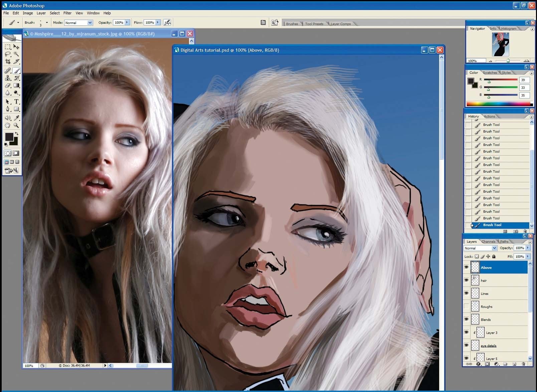Open the Filter menu
This screenshot has width=537, height=392.
point(67,13)
